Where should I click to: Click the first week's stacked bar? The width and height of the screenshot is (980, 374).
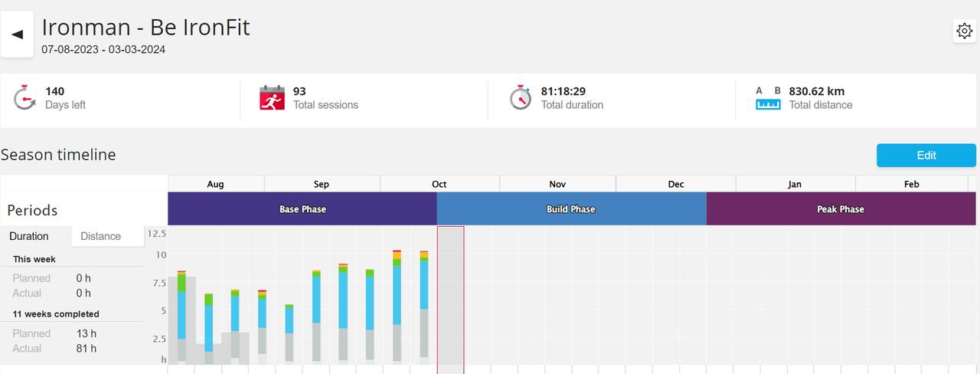(181, 314)
